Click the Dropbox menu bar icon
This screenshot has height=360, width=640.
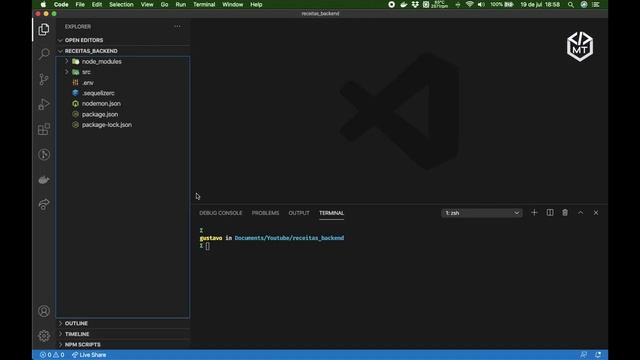[415, 4]
